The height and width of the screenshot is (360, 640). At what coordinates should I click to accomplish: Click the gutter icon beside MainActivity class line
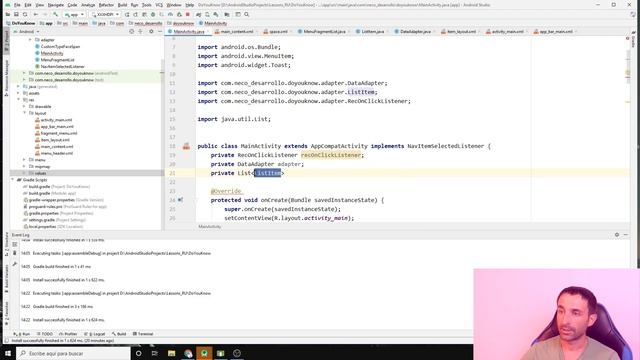[x=186, y=146]
